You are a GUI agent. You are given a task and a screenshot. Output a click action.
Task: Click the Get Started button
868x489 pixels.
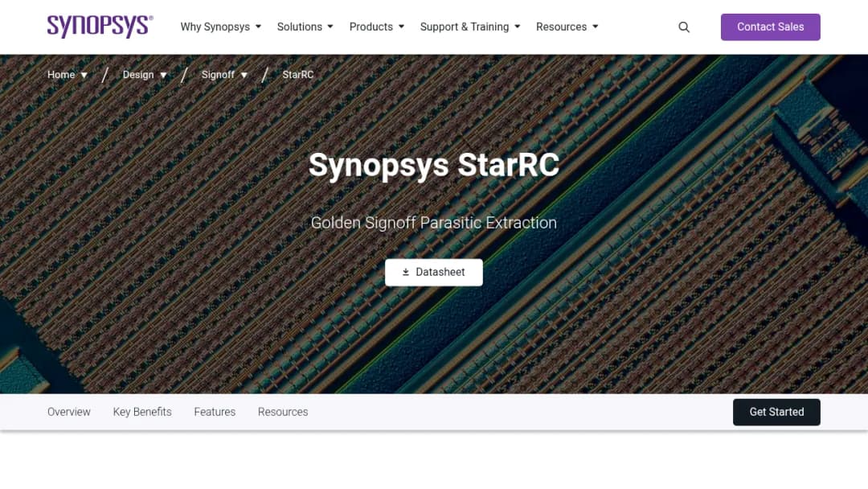click(x=776, y=412)
